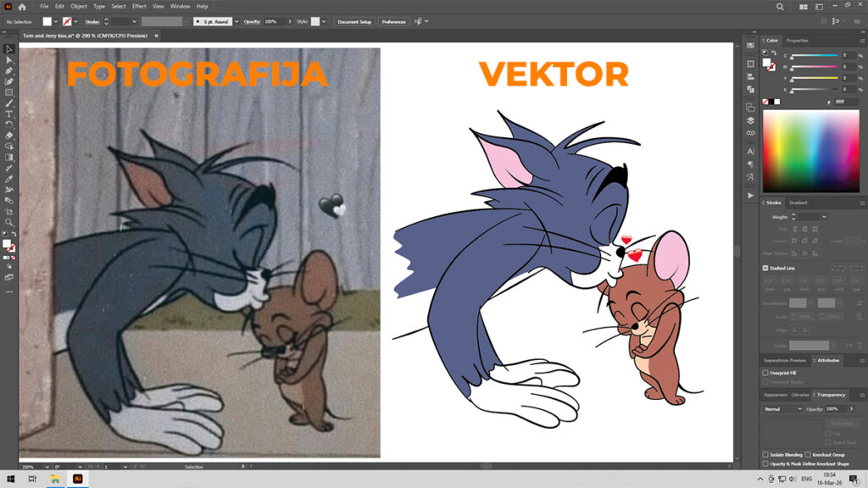Check the Isolate Blending option
868x488 pixels.
765,454
